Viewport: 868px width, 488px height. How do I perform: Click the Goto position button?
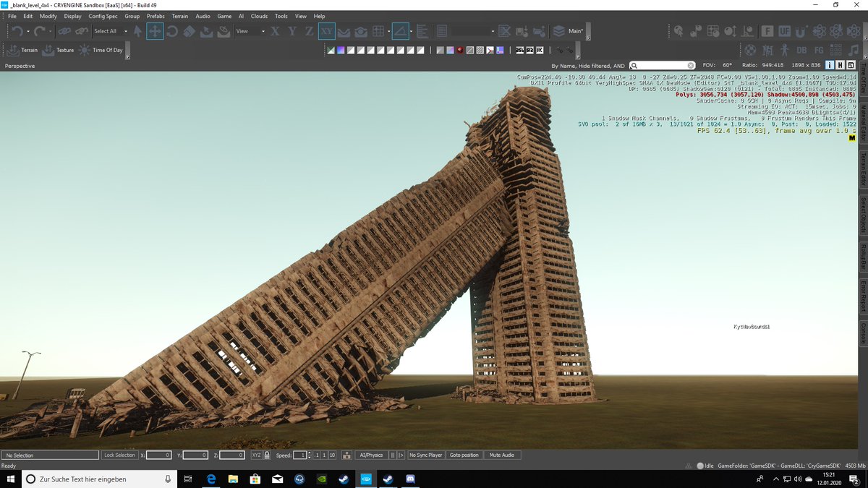(464, 455)
